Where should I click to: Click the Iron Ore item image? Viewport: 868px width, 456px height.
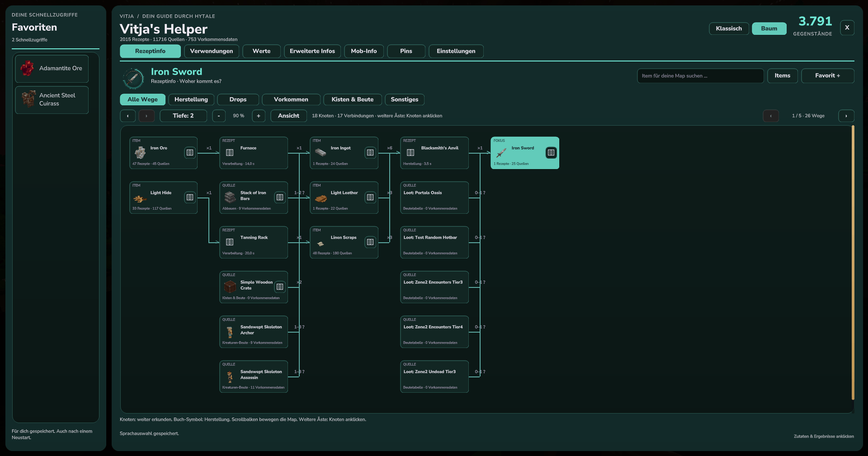coord(140,153)
